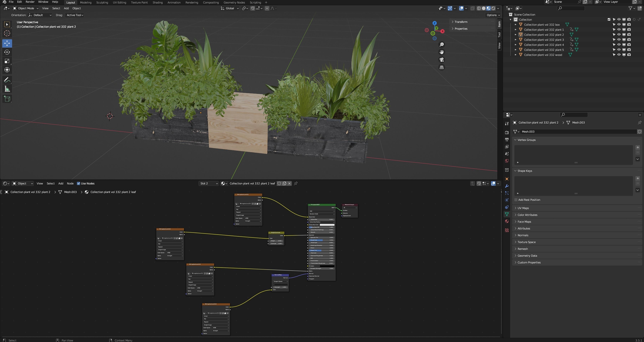Open the Options dropdown in viewport
644x342 pixels.
point(493,15)
